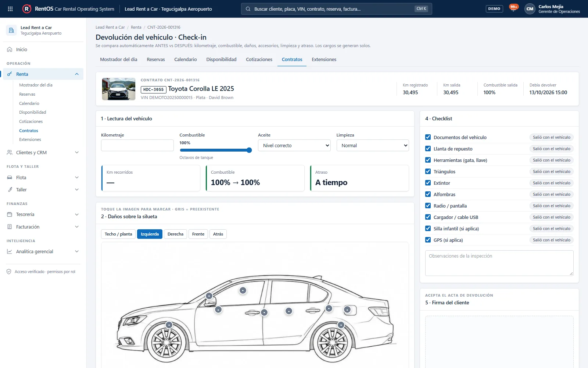Select Techo / planta view
The width and height of the screenshot is (588, 368).
click(x=118, y=234)
